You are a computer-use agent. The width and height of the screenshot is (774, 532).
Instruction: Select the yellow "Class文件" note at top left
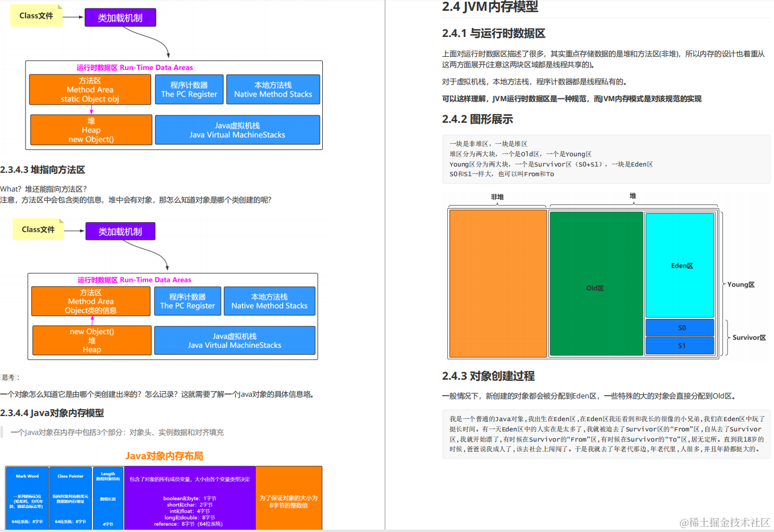36,16
